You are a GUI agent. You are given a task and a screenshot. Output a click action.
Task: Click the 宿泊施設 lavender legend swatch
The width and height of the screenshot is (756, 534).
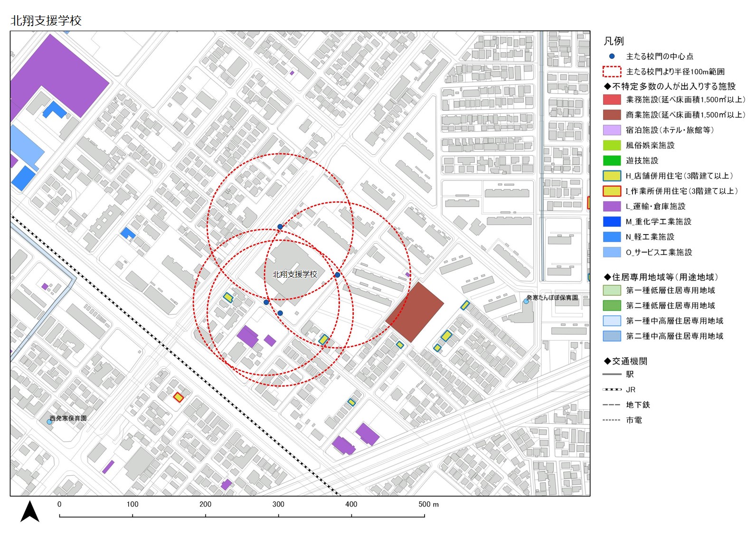tap(612, 130)
